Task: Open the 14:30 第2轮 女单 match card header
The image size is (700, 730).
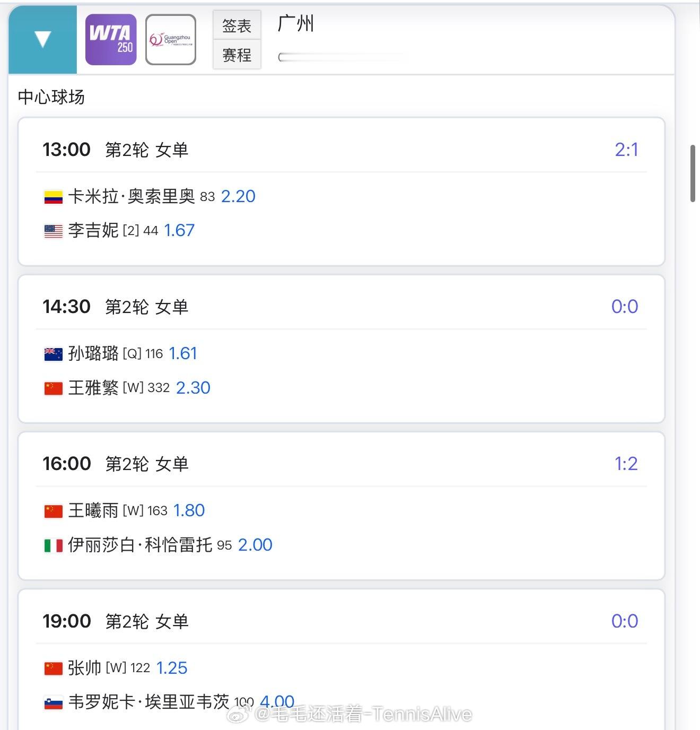Action: pyautogui.click(x=116, y=307)
